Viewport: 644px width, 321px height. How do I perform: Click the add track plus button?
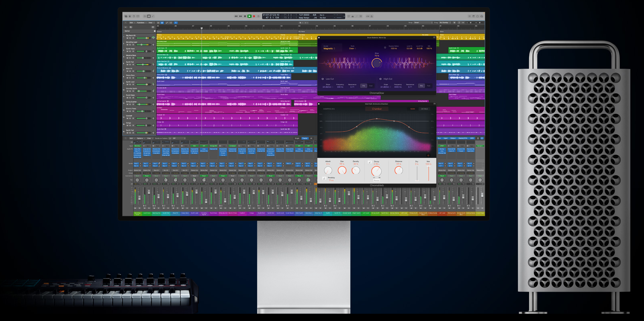click(x=125, y=27)
